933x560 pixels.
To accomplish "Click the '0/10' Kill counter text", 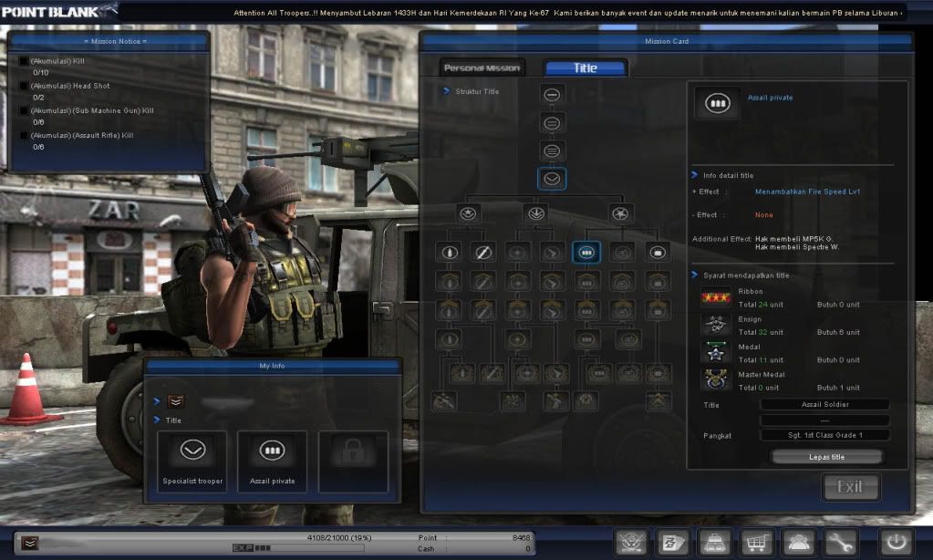I will click(x=41, y=73).
